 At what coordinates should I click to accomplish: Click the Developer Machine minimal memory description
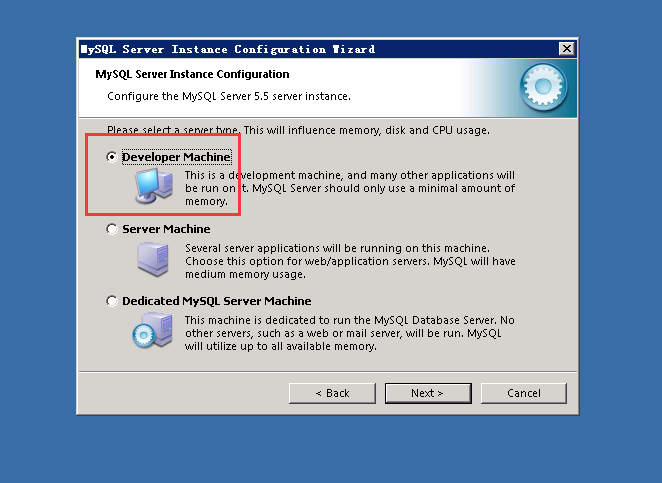[349, 188]
